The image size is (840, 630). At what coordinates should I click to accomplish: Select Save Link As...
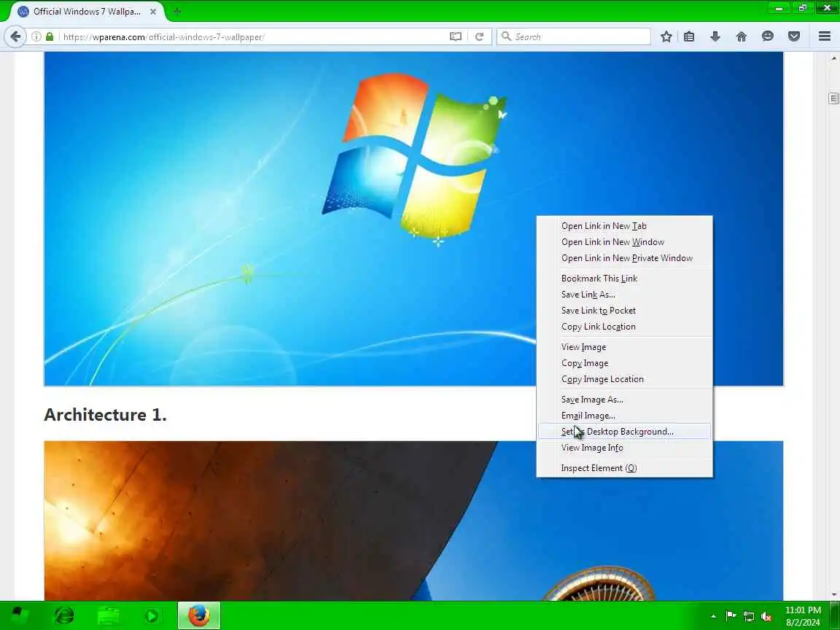coord(625,295)
